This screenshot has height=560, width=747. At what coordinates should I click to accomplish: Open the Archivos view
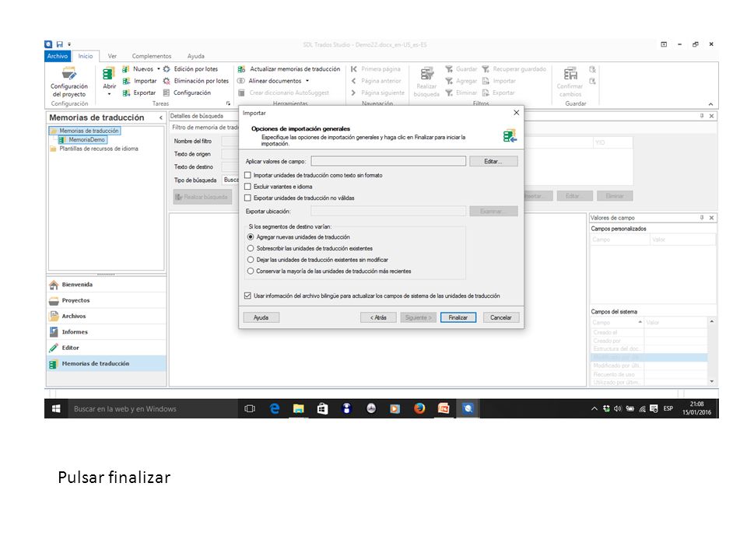coord(107,317)
